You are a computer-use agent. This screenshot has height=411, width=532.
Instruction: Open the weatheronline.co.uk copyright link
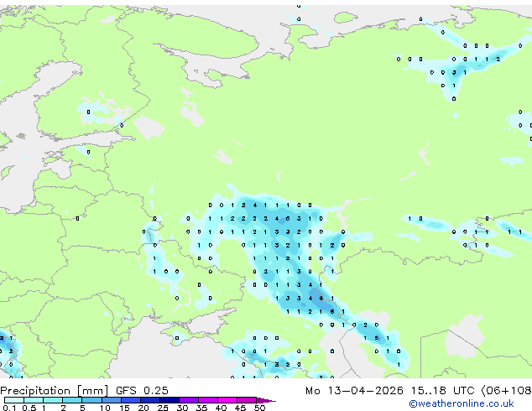462,403
